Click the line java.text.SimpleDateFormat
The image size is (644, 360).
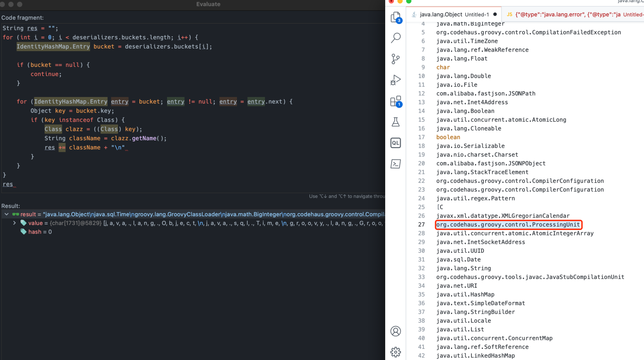tap(480, 303)
